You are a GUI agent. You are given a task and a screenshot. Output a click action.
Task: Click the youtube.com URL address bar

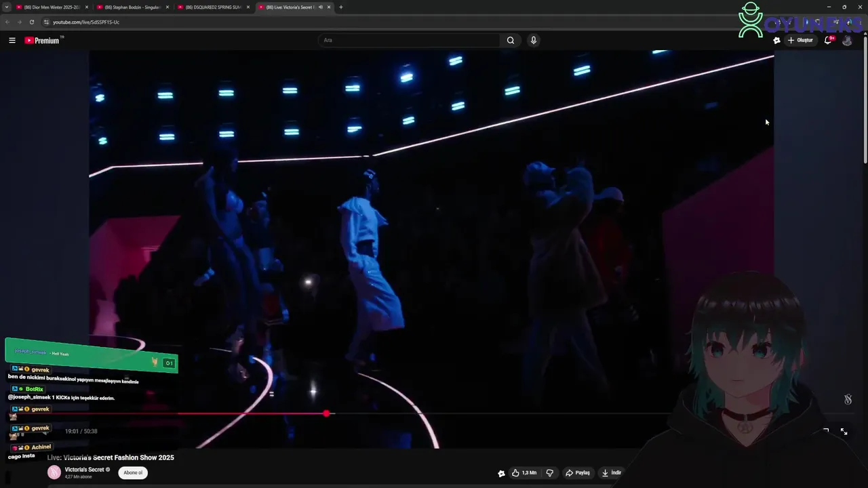click(x=86, y=22)
